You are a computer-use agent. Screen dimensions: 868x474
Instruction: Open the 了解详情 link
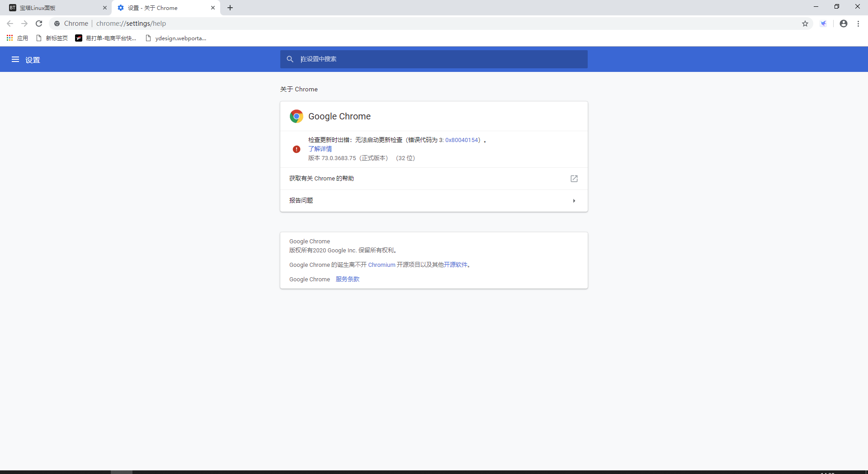point(320,149)
